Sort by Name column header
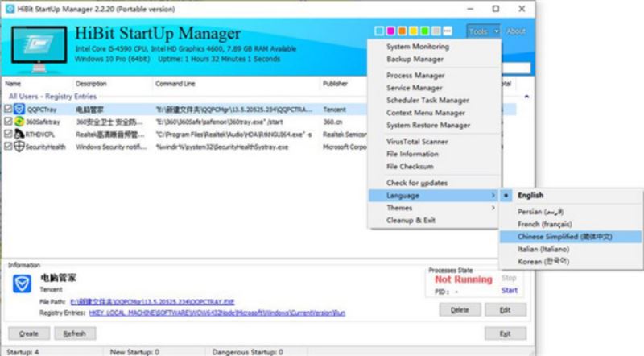This screenshot has height=356, width=644. 13,84
